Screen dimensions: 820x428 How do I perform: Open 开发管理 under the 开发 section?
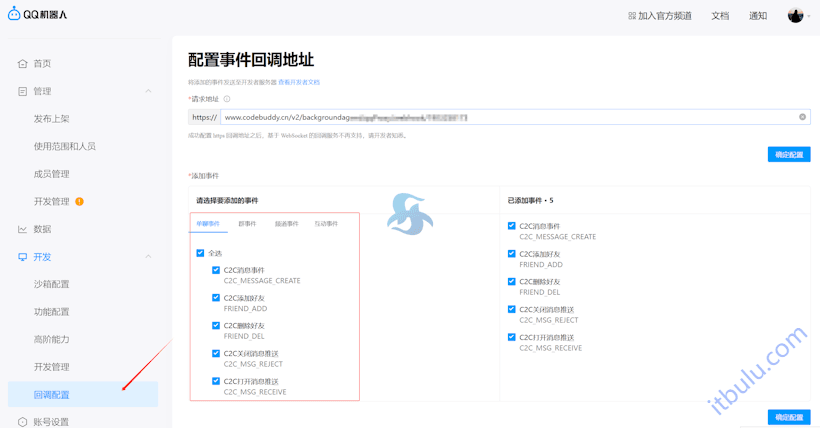tap(51, 367)
